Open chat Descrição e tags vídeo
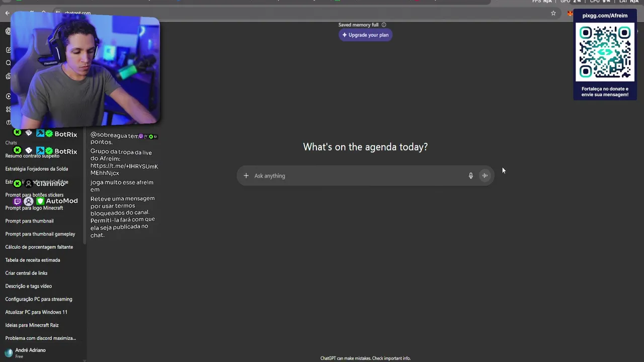The height and width of the screenshot is (362, 644). [29, 286]
